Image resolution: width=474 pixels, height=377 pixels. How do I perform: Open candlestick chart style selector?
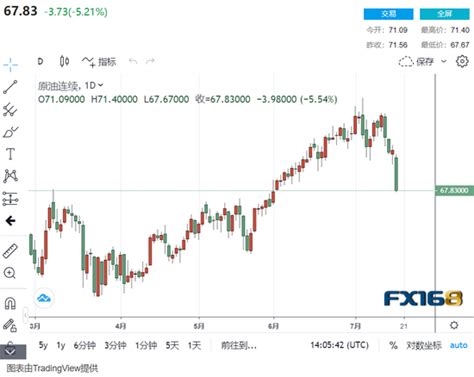pos(64,61)
